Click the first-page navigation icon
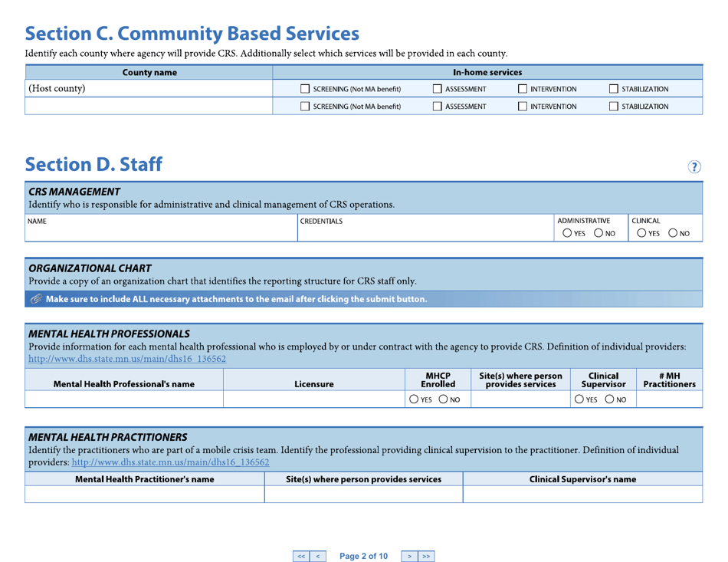The height and width of the screenshot is (562, 728). pyautogui.click(x=301, y=555)
